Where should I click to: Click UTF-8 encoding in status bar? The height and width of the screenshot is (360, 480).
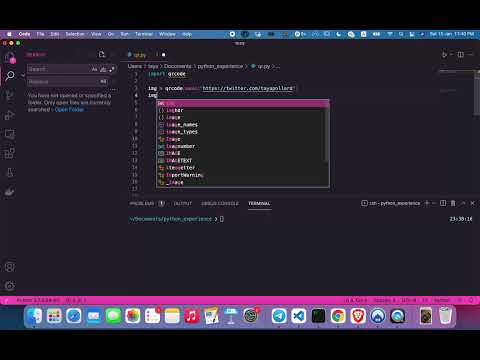409,300
